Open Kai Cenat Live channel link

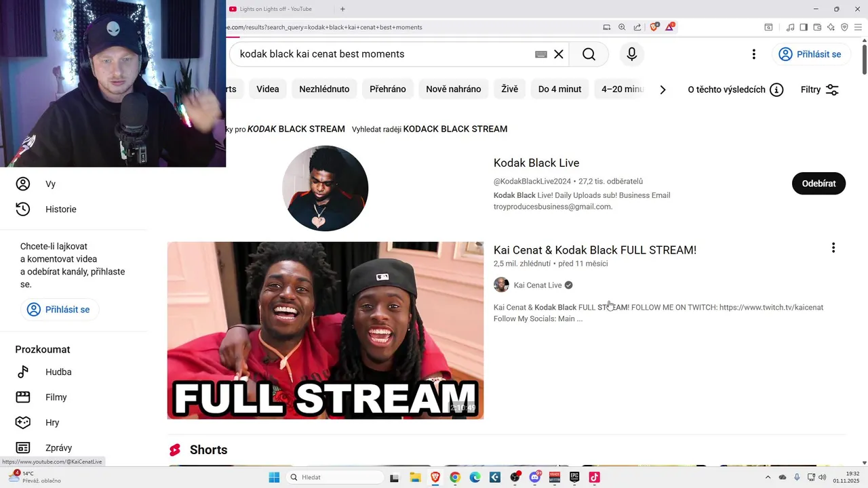coord(538,285)
